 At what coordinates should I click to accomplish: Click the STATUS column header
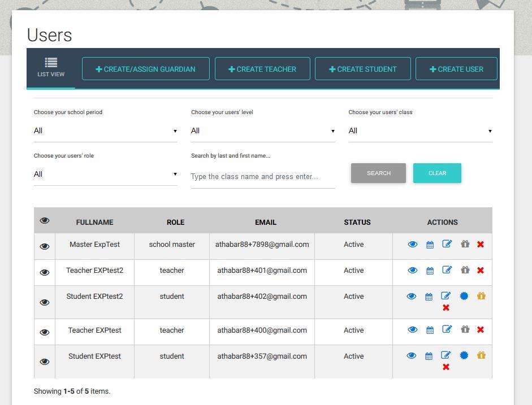(x=357, y=223)
